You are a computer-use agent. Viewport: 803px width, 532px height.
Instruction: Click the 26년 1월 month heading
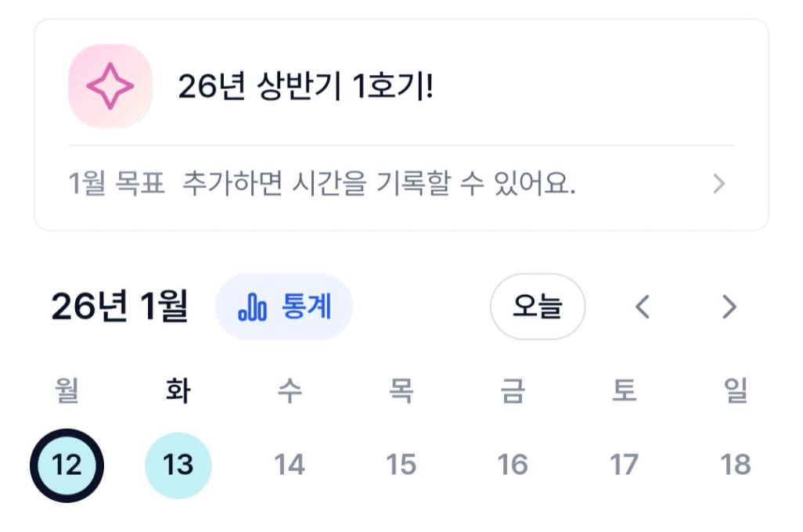(x=120, y=307)
